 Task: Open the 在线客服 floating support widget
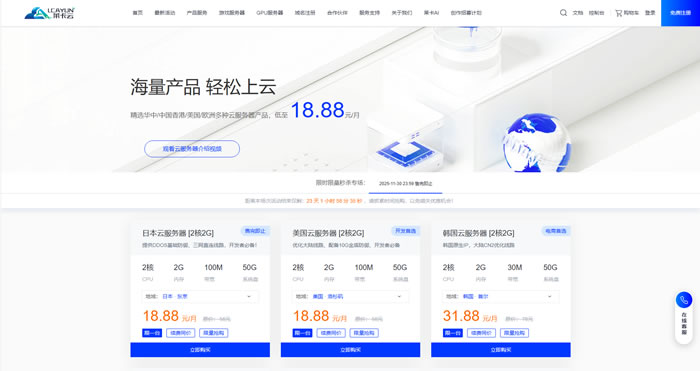[x=683, y=318]
